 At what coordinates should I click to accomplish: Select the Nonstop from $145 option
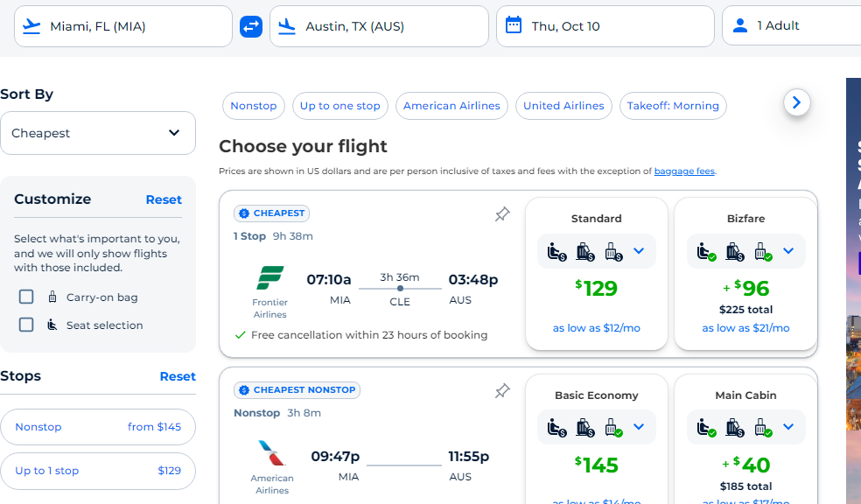98,427
